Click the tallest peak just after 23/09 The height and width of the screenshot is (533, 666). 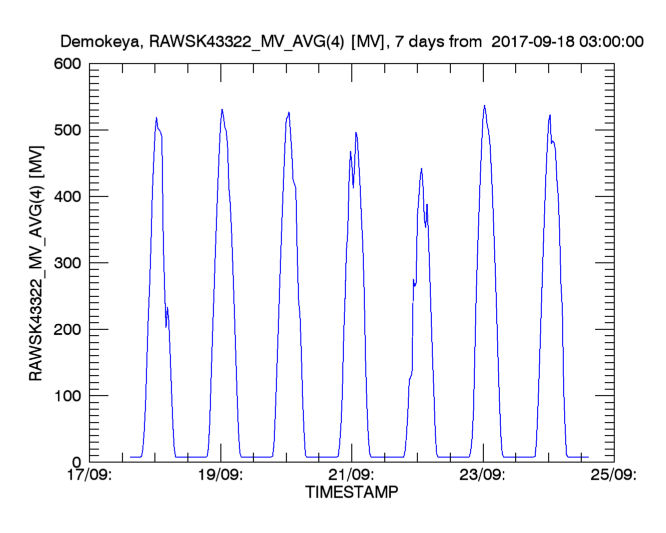pyautogui.click(x=484, y=106)
